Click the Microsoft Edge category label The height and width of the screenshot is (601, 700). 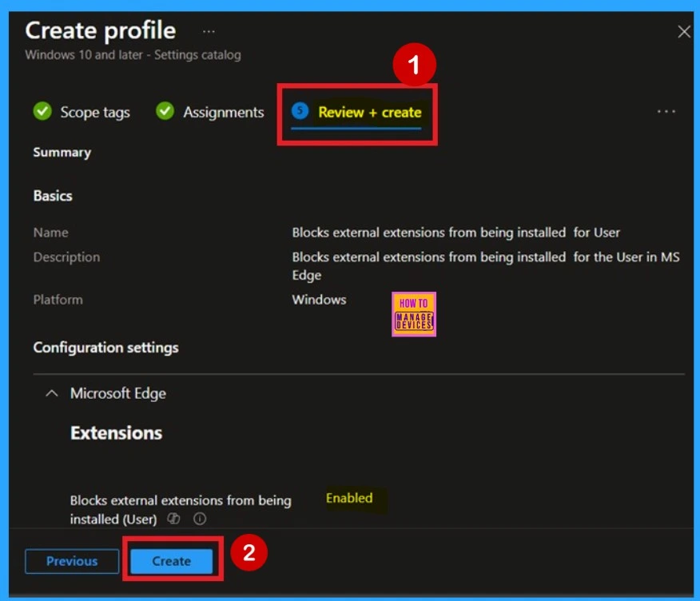(117, 393)
